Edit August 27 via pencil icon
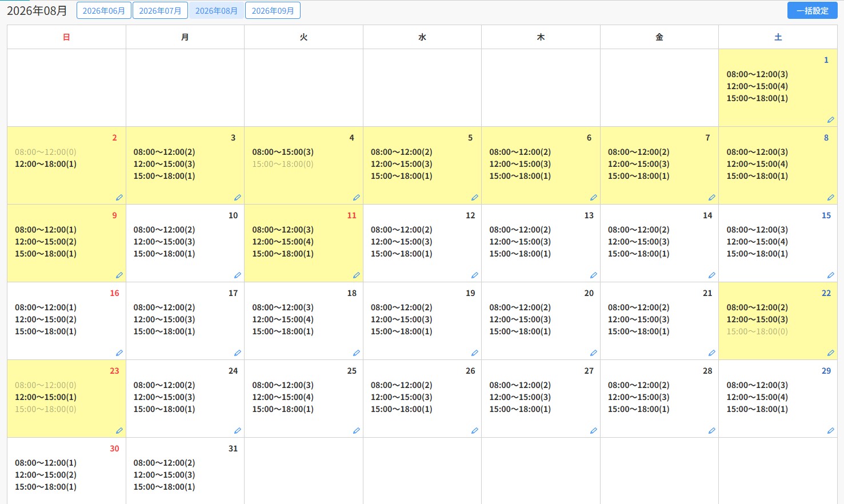 click(x=593, y=431)
